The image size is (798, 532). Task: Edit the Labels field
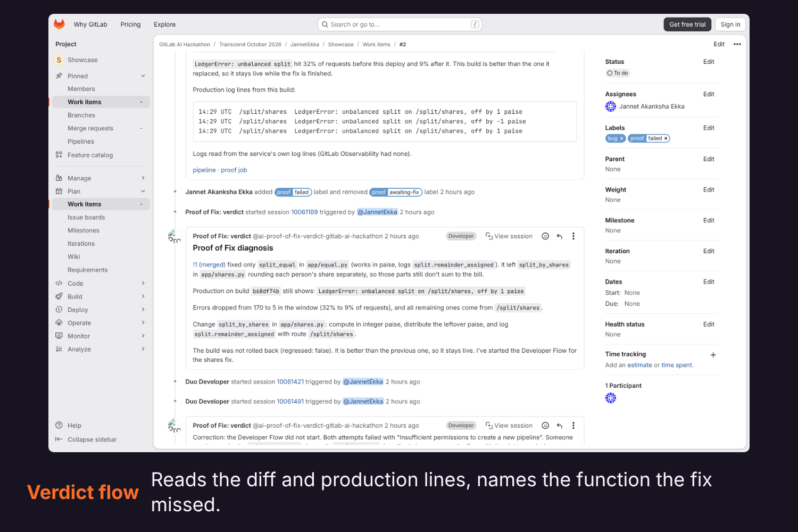click(x=709, y=128)
